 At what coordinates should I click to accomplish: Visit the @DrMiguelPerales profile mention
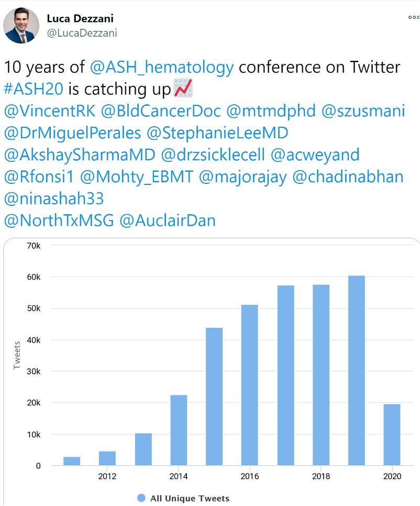point(73,133)
